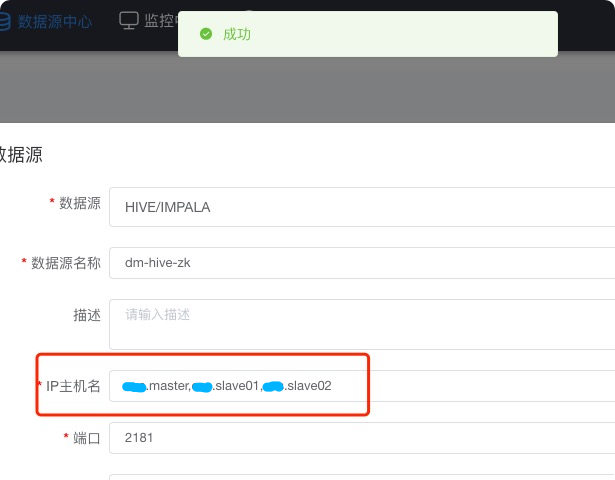Focus the 描述 text area
The image size is (615, 480).
362,324
